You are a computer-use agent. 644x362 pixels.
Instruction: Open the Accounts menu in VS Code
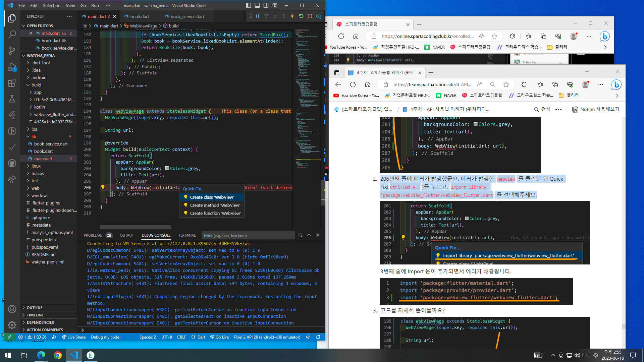[x=12, y=309]
